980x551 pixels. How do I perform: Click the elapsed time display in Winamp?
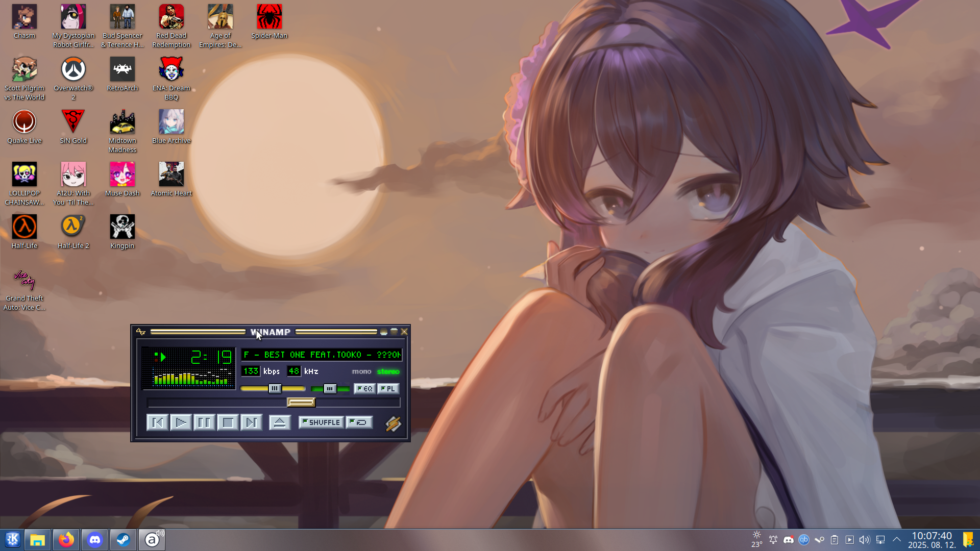click(211, 357)
